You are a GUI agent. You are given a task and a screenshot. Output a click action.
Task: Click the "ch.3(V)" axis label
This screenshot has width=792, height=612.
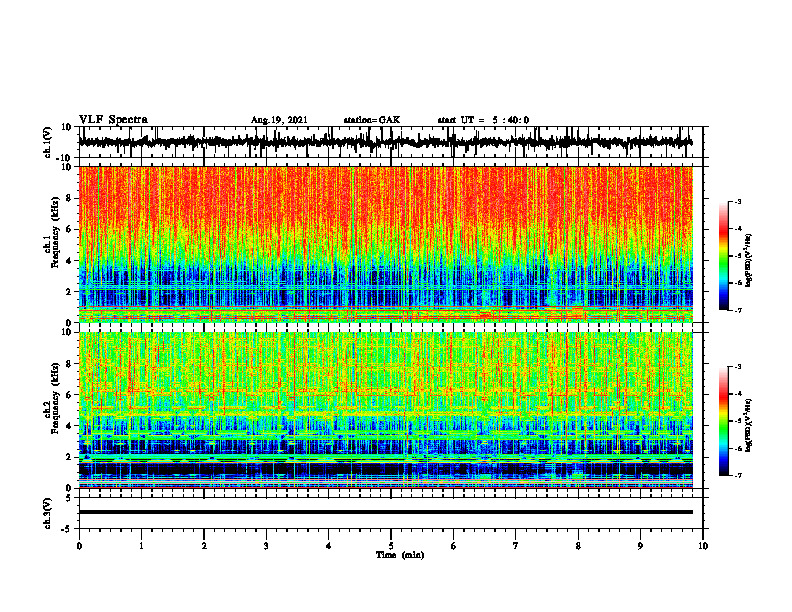pyautogui.click(x=48, y=513)
